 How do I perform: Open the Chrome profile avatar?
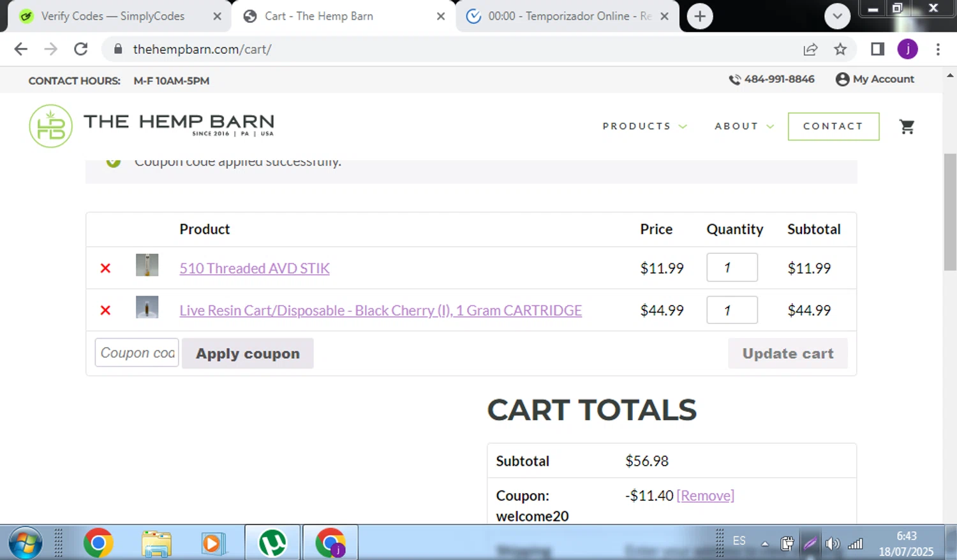click(907, 49)
